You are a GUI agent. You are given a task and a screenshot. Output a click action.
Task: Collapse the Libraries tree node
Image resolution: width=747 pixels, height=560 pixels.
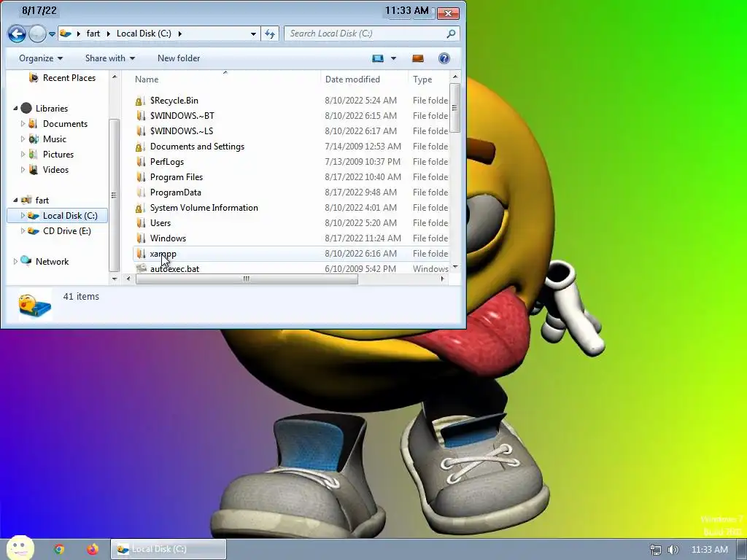(15, 108)
